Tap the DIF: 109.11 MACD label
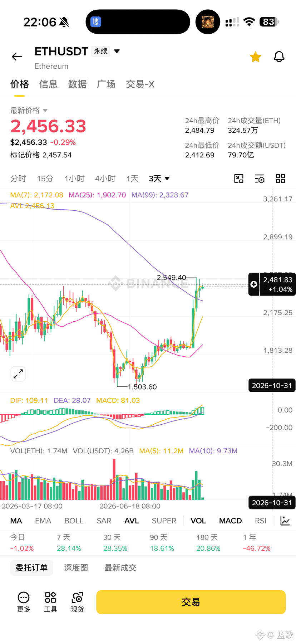 coord(29,400)
